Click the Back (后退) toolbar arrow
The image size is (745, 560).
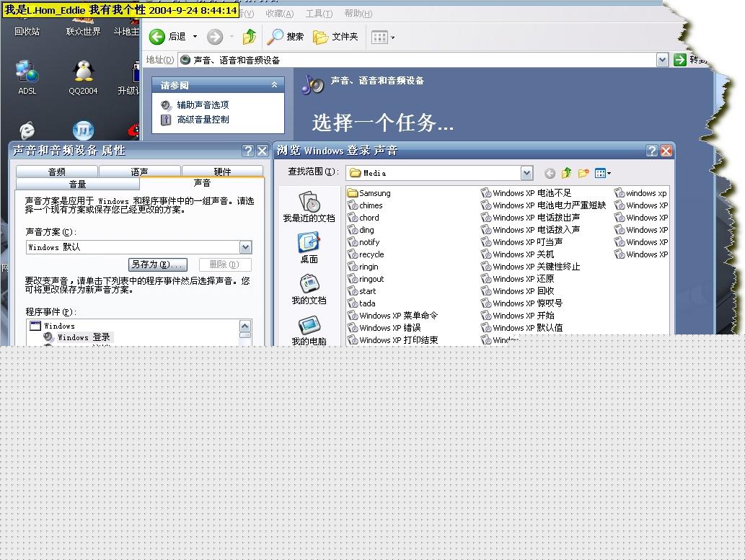tap(157, 37)
